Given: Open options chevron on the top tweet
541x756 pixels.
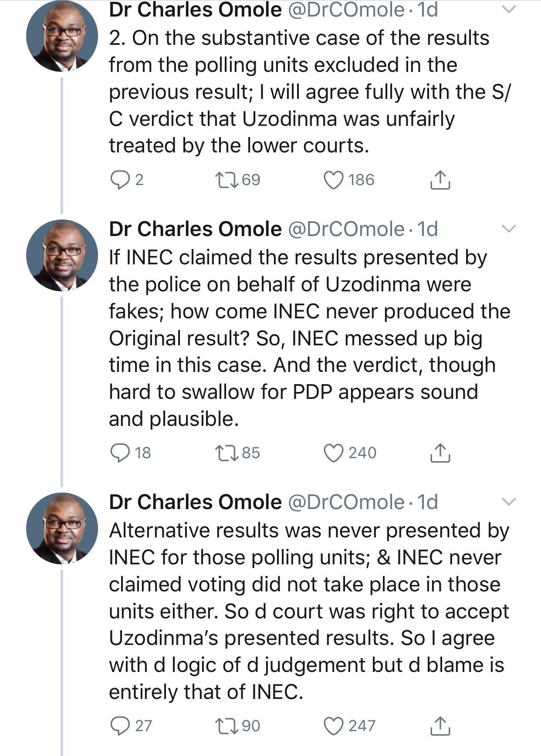Looking at the screenshot, I should [509, 10].
